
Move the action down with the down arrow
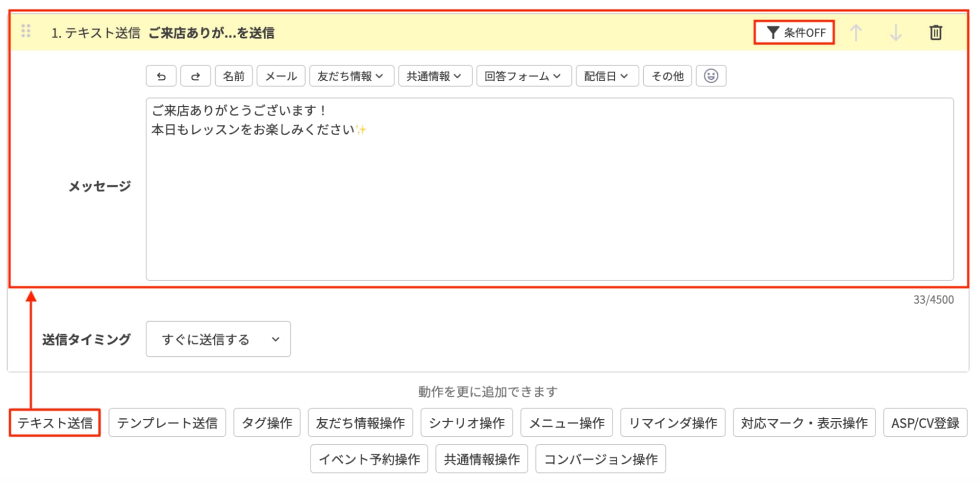point(896,32)
